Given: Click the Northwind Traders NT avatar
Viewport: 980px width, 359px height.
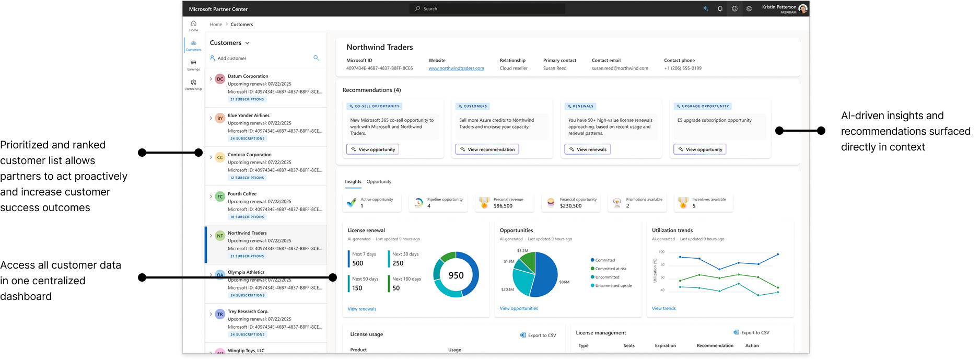Looking at the screenshot, I should (x=220, y=236).
